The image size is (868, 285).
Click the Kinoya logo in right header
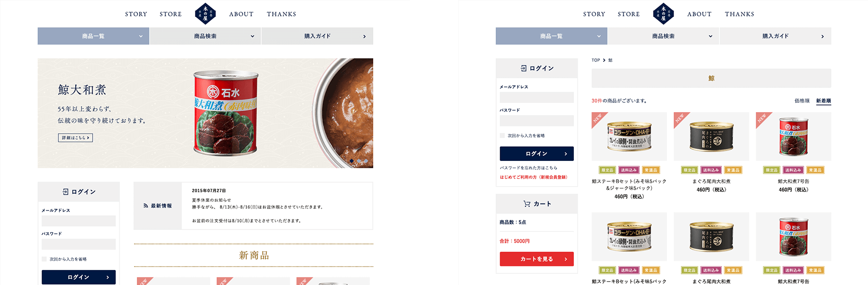pos(663,14)
